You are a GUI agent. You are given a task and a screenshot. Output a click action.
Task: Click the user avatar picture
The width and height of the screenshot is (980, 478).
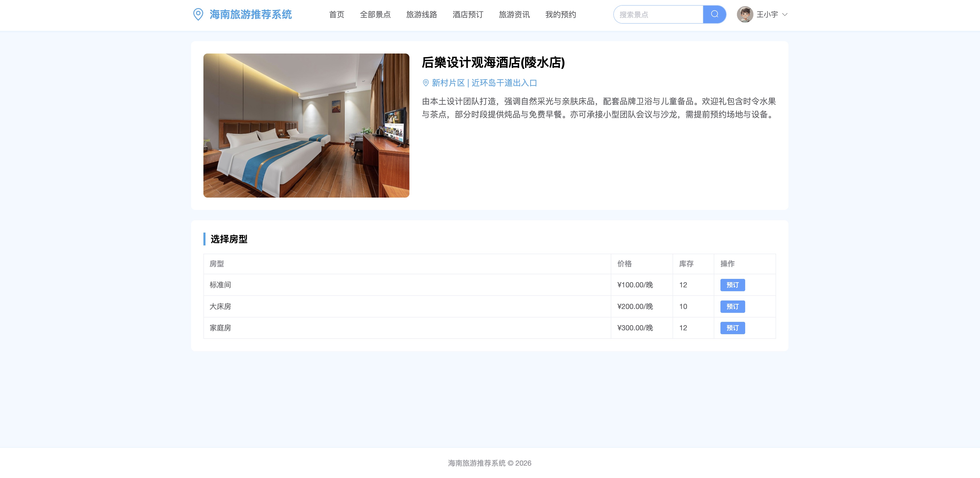(x=744, y=14)
